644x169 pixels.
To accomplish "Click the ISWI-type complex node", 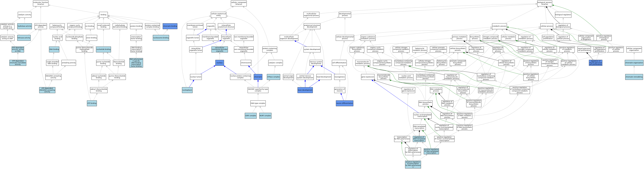I will (x=258, y=103).
